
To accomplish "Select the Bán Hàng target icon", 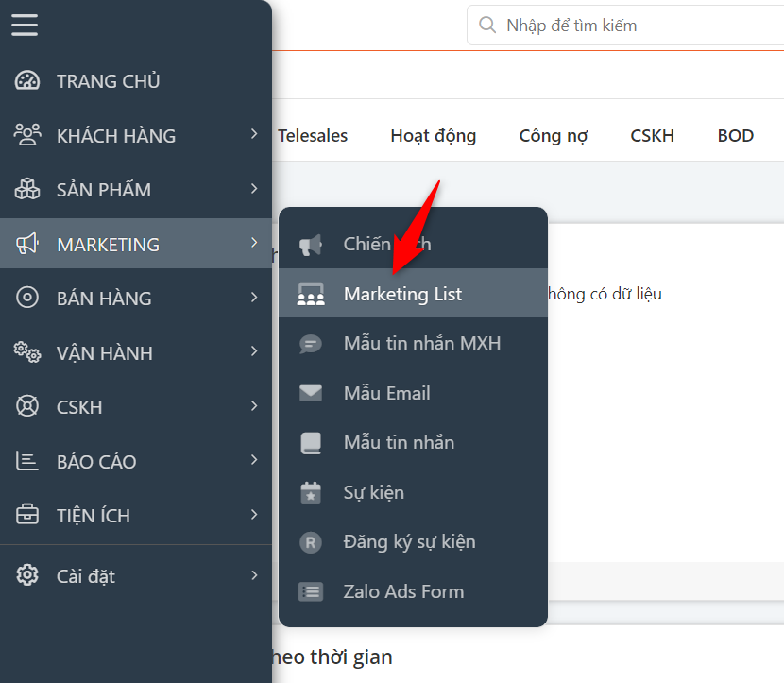I will pyautogui.click(x=26, y=298).
